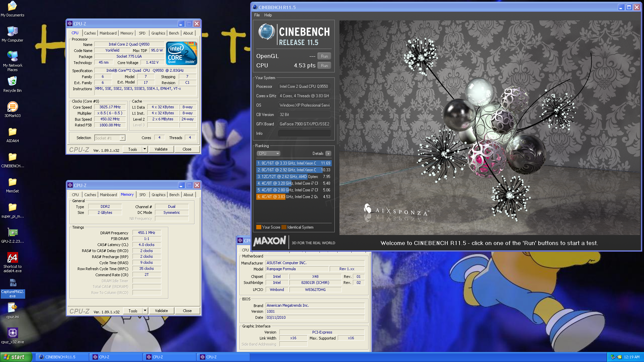Click Core Speed value 3825.17 MHz
644x362 pixels.
[110, 107]
